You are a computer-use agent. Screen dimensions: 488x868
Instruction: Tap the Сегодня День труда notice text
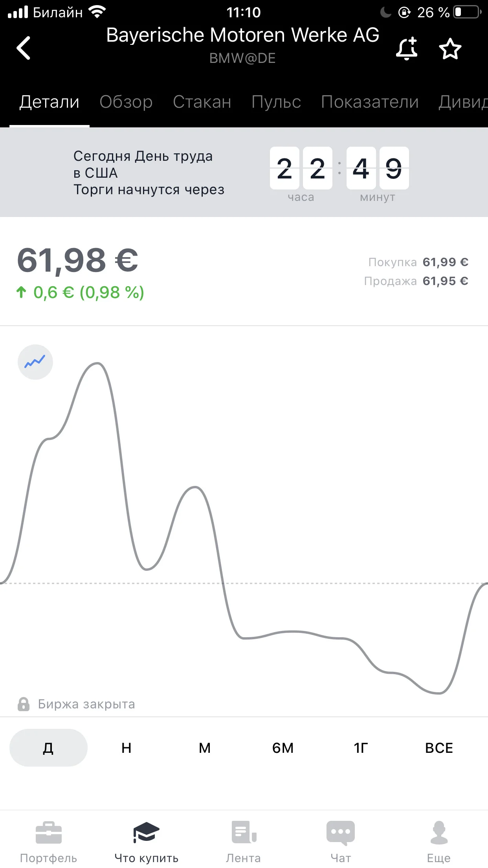(x=149, y=173)
